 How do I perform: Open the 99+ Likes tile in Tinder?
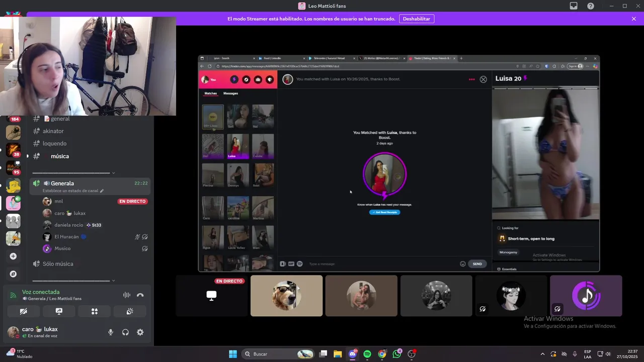pyautogui.click(x=213, y=117)
